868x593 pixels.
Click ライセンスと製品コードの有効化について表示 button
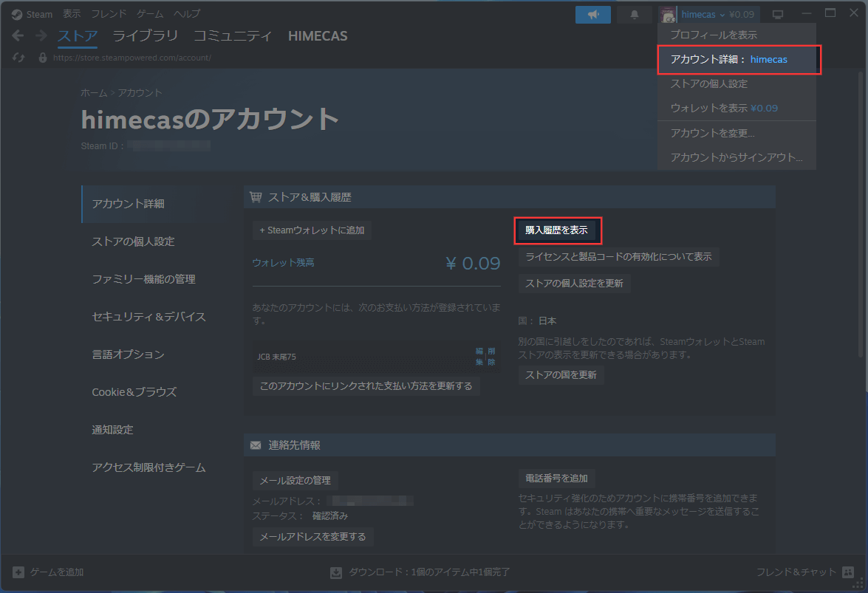pyautogui.click(x=618, y=257)
